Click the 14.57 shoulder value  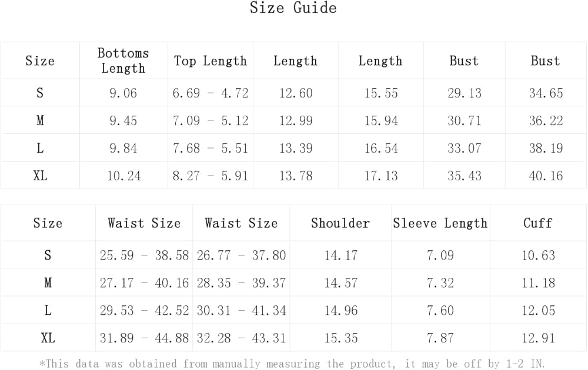pyautogui.click(x=341, y=283)
